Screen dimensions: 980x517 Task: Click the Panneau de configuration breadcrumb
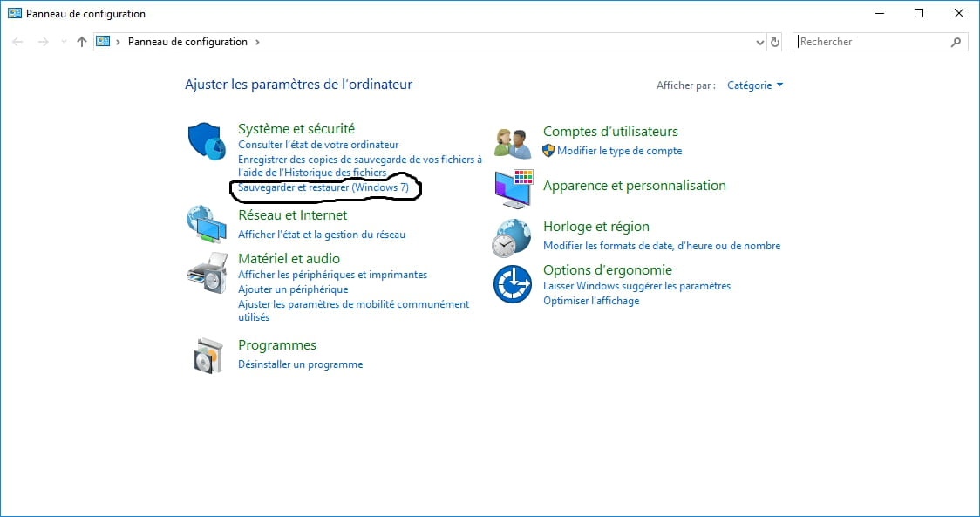(x=187, y=42)
